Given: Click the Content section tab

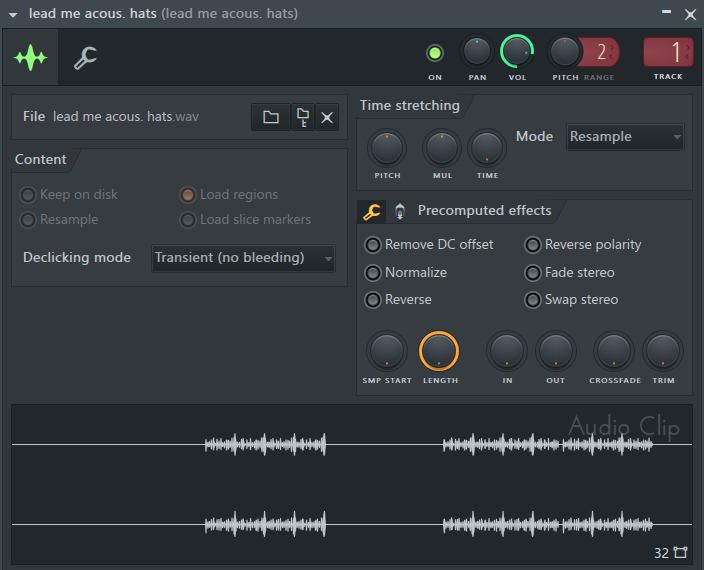Looking at the screenshot, I should click(41, 160).
